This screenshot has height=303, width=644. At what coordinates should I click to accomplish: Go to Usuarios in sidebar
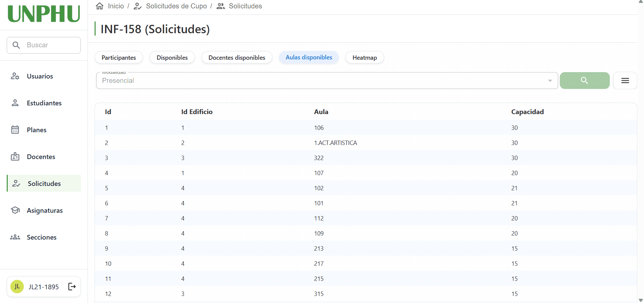tap(44, 76)
